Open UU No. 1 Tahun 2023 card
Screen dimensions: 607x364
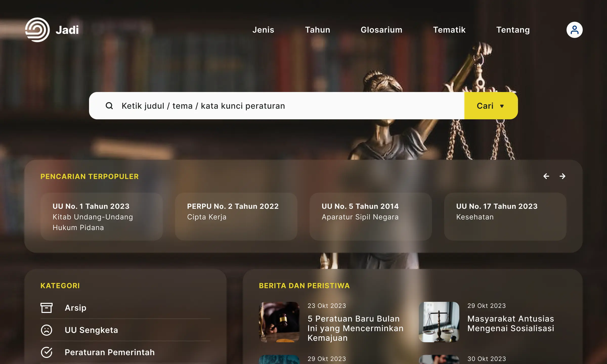102,217
